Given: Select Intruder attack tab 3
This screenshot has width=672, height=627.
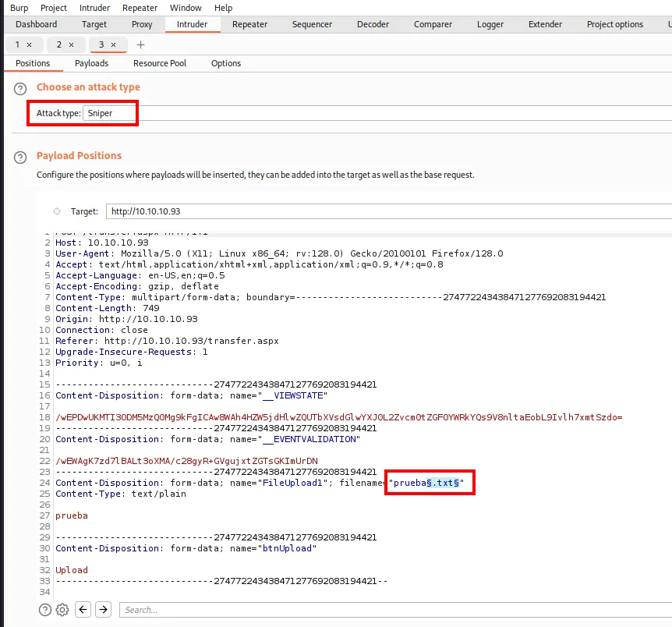Looking at the screenshot, I should 101,44.
